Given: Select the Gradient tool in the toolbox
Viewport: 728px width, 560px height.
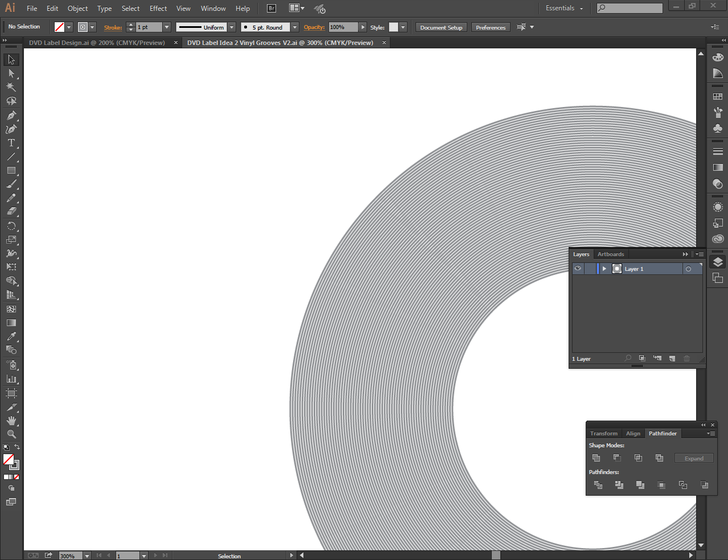Looking at the screenshot, I should (x=11, y=323).
